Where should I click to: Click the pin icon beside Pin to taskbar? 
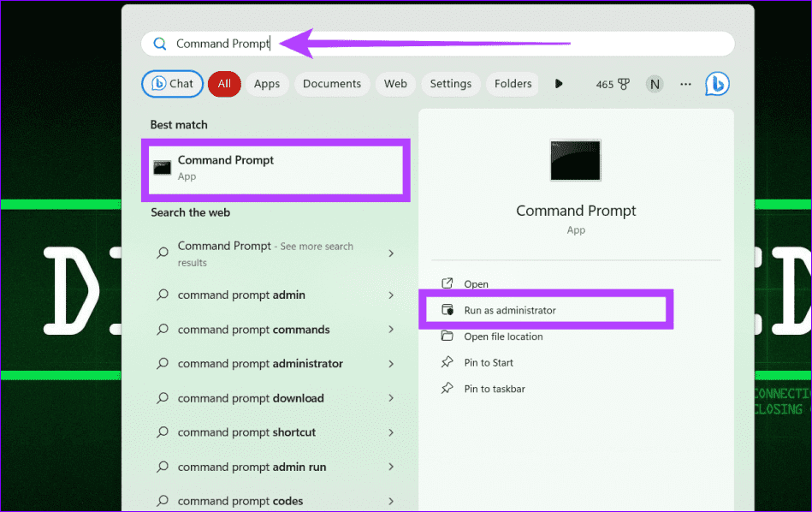447,388
